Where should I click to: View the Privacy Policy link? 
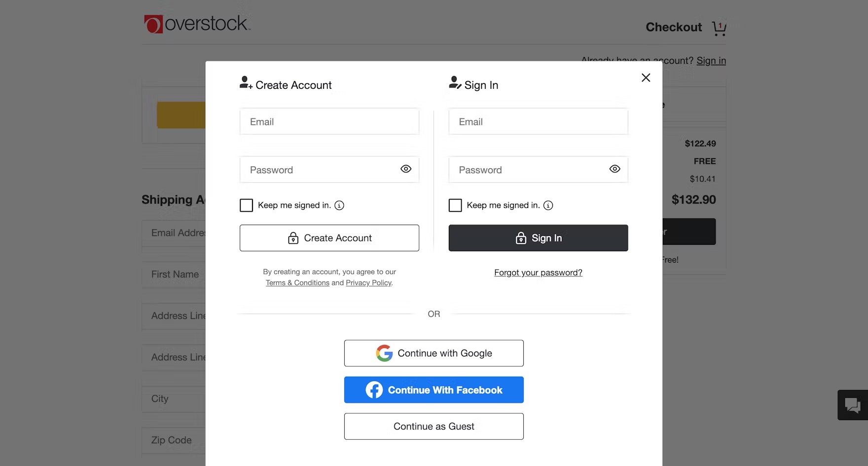(x=368, y=283)
